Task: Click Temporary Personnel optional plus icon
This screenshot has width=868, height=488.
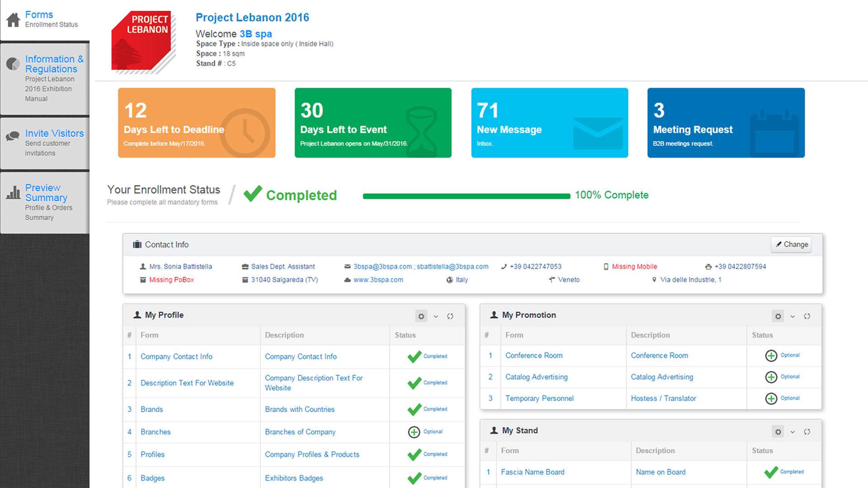Action: (x=771, y=399)
